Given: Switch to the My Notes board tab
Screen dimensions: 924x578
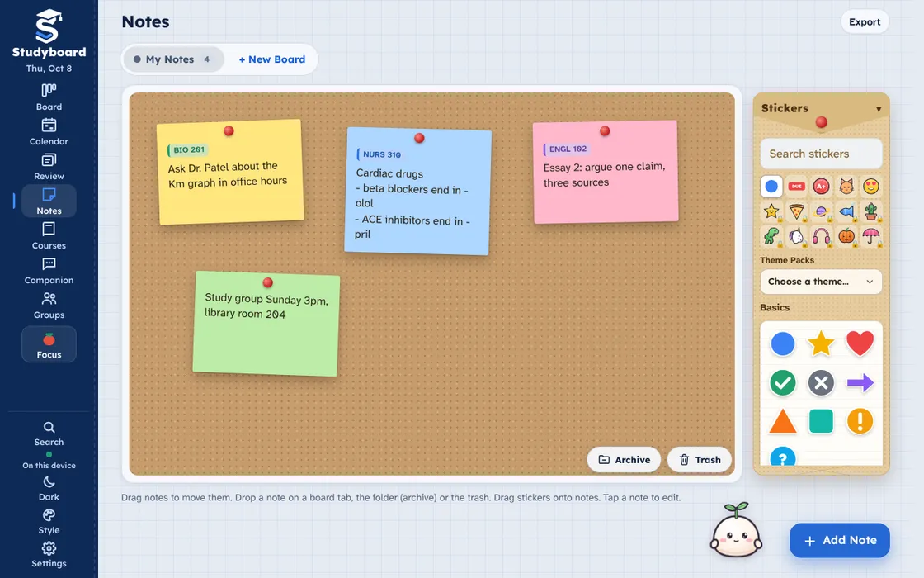Looking at the screenshot, I should 174,59.
